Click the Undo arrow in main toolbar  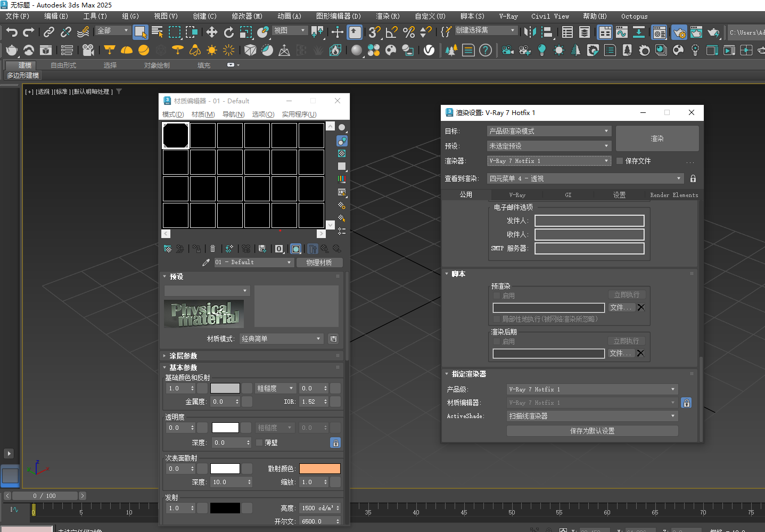pos(12,32)
